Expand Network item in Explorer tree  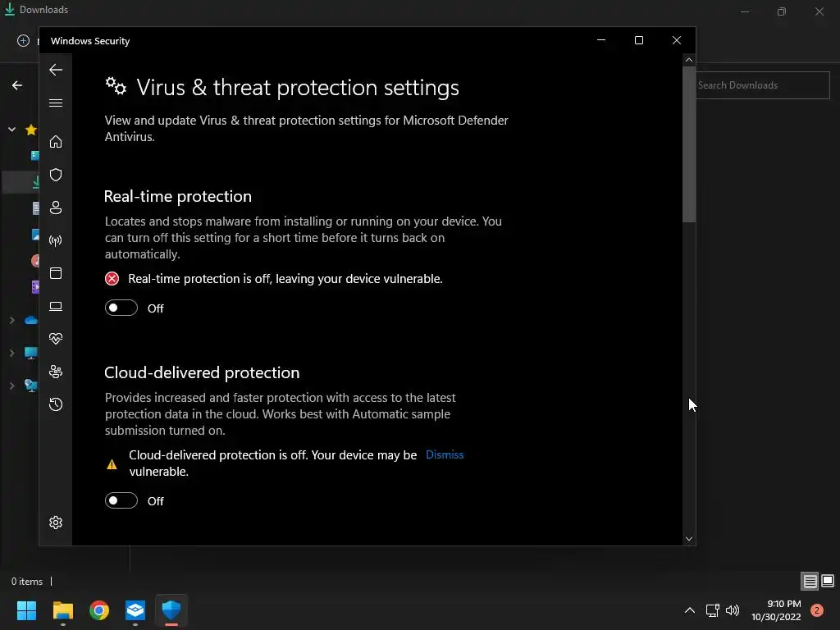click(11, 386)
